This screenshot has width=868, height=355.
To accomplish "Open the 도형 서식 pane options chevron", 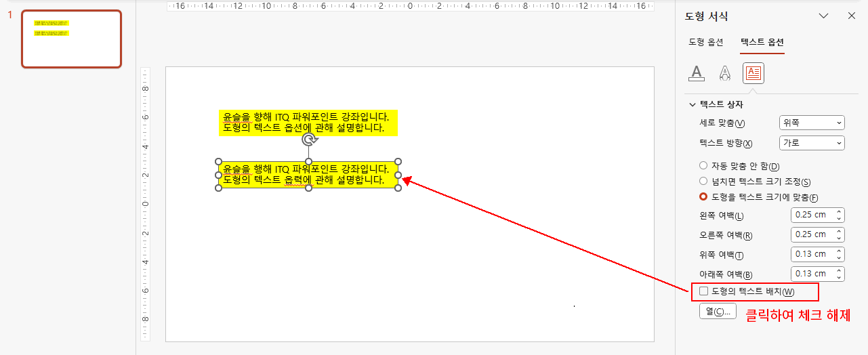I will tap(824, 16).
